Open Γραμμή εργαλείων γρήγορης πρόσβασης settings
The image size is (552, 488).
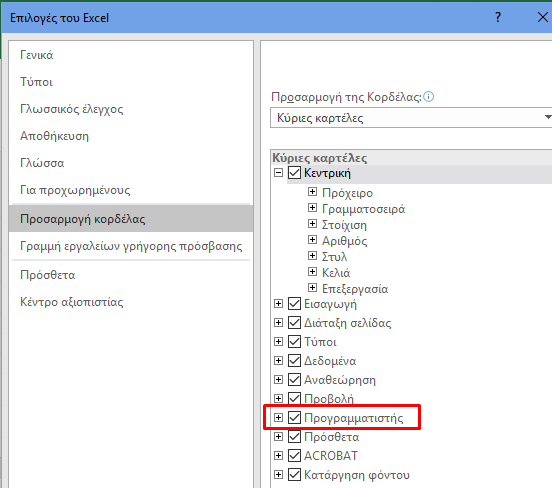pyautogui.click(x=131, y=246)
